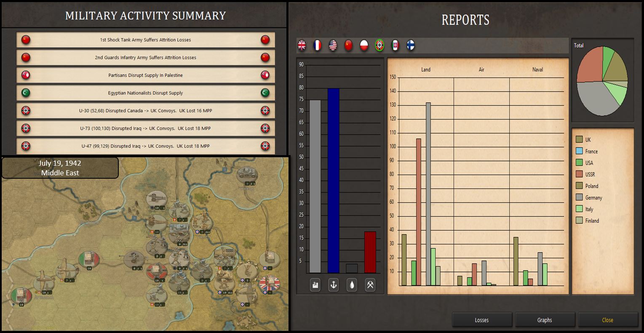Click the factory production icon under the bar chart

point(315,285)
